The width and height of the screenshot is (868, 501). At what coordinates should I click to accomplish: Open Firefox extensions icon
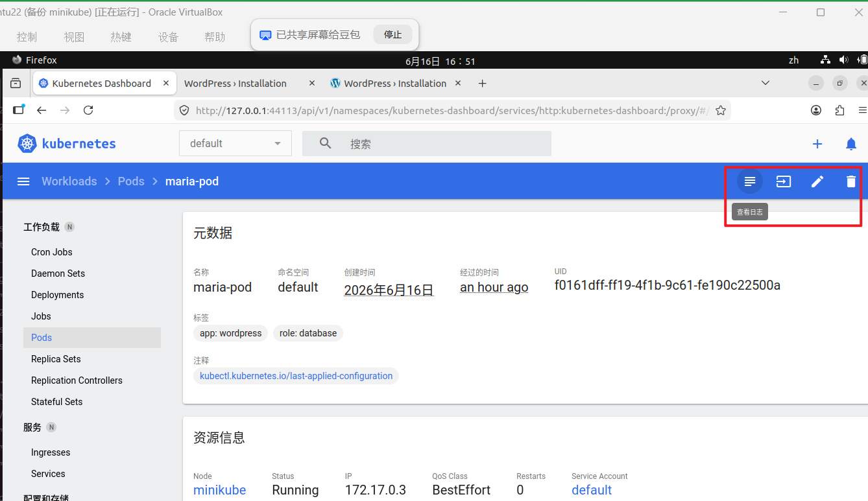(840, 110)
